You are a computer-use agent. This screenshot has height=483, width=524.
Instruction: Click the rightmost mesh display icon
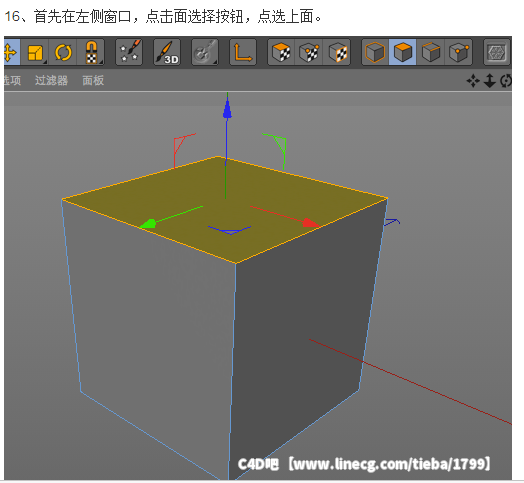tap(497, 52)
